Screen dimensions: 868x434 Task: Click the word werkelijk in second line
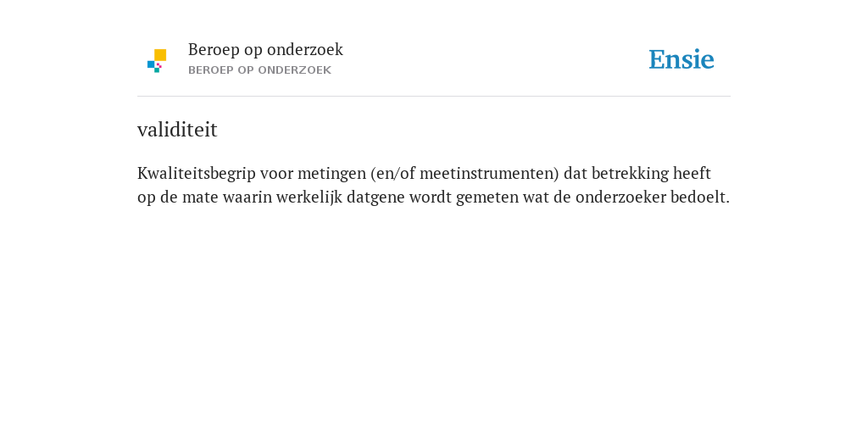point(309,198)
